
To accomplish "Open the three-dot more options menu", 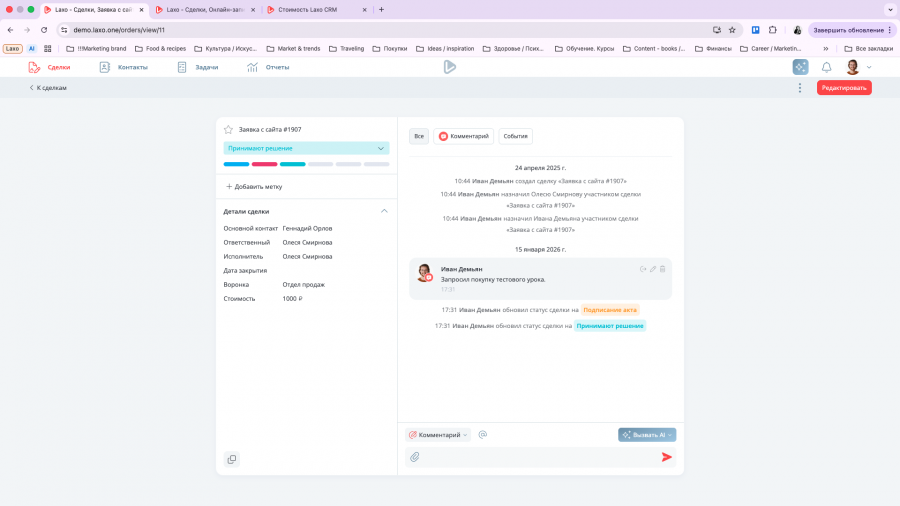I will 800,88.
